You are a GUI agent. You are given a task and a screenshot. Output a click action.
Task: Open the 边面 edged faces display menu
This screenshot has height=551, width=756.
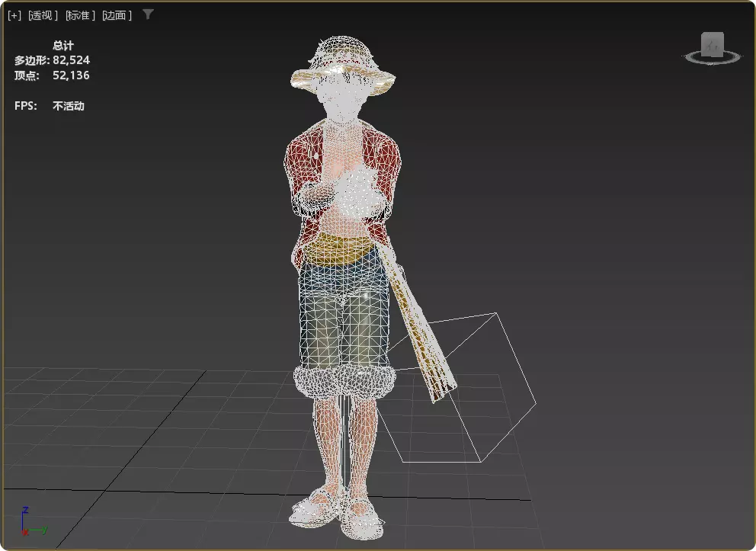(117, 15)
